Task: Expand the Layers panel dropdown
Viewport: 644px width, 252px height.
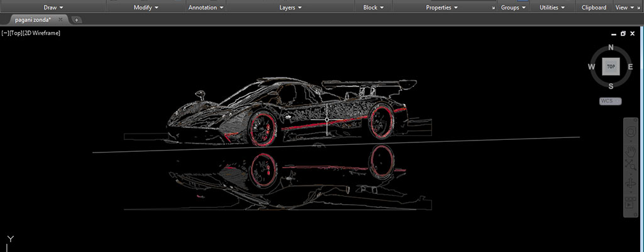Action: click(x=291, y=8)
